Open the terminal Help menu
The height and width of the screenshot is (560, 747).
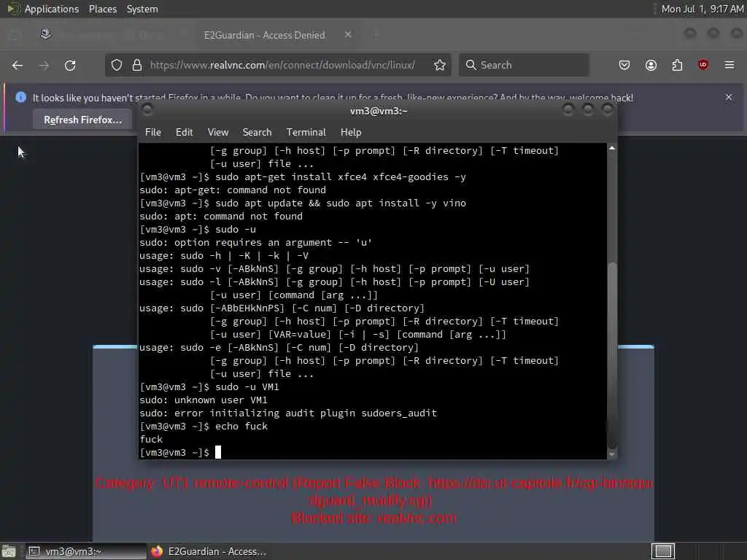click(x=351, y=133)
